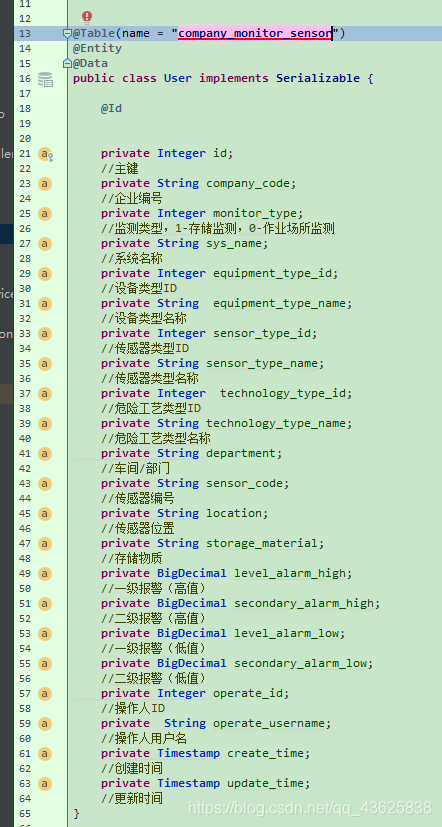
Task: Click gutter icon beside sys_name field
Action: [x=45, y=244]
